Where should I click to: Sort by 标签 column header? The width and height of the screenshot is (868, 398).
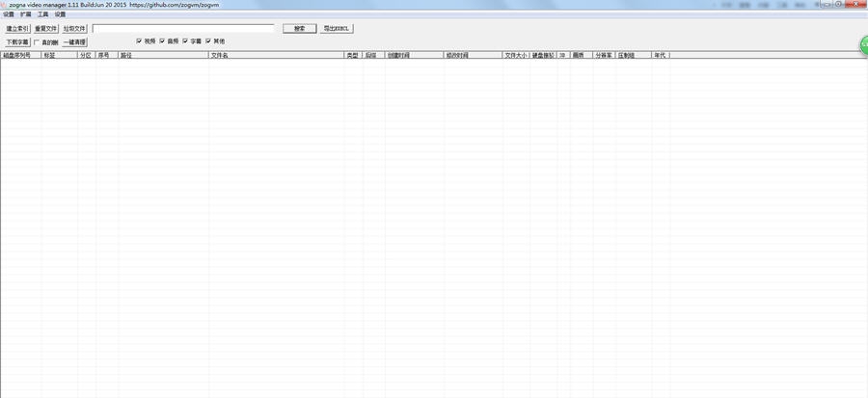pyautogui.click(x=60, y=55)
